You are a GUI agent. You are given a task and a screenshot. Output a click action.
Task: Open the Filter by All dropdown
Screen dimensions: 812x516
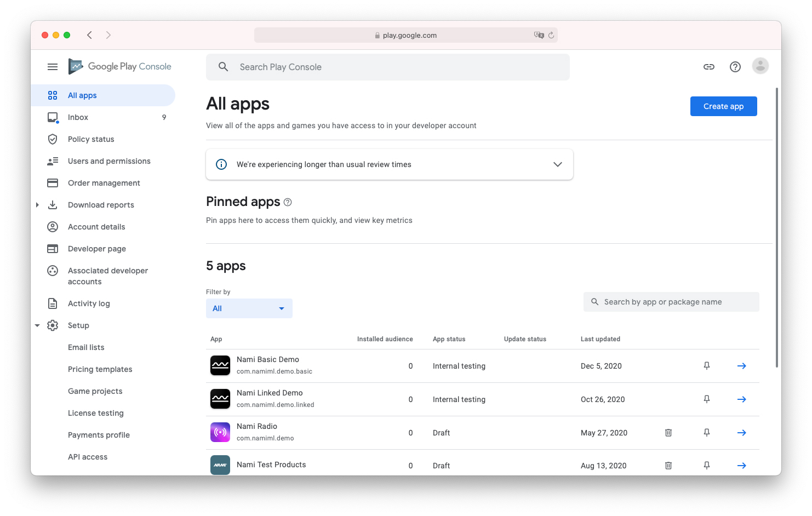click(249, 308)
